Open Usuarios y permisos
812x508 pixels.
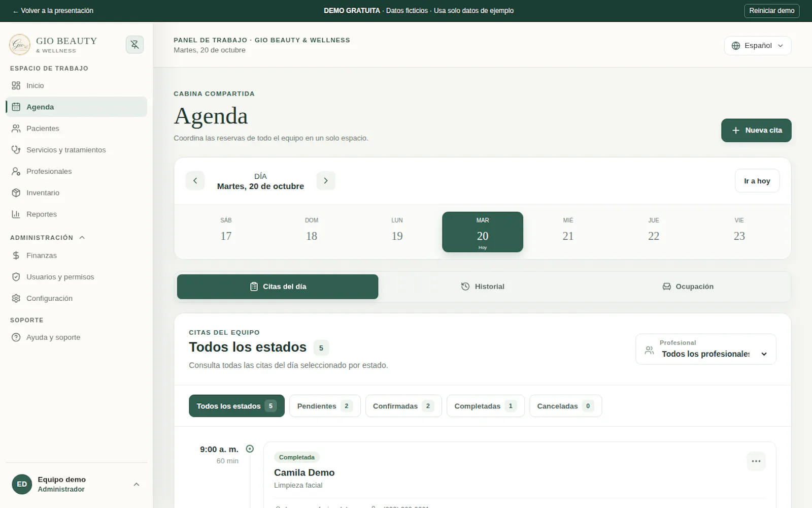(76, 277)
